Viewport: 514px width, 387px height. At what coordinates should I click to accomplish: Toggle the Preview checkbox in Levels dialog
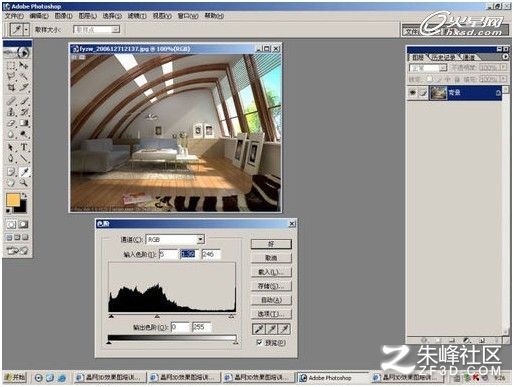pyautogui.click(x=259, y=343)
